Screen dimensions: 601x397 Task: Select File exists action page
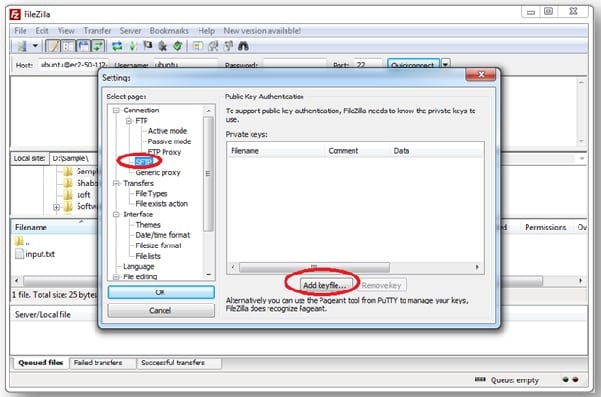coord(161,204)
